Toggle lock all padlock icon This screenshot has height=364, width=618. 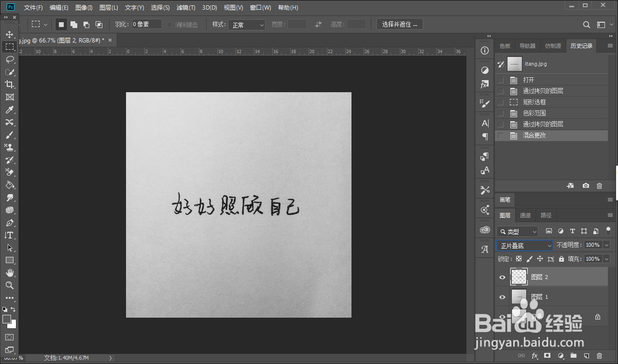click(x=561, y=259)
